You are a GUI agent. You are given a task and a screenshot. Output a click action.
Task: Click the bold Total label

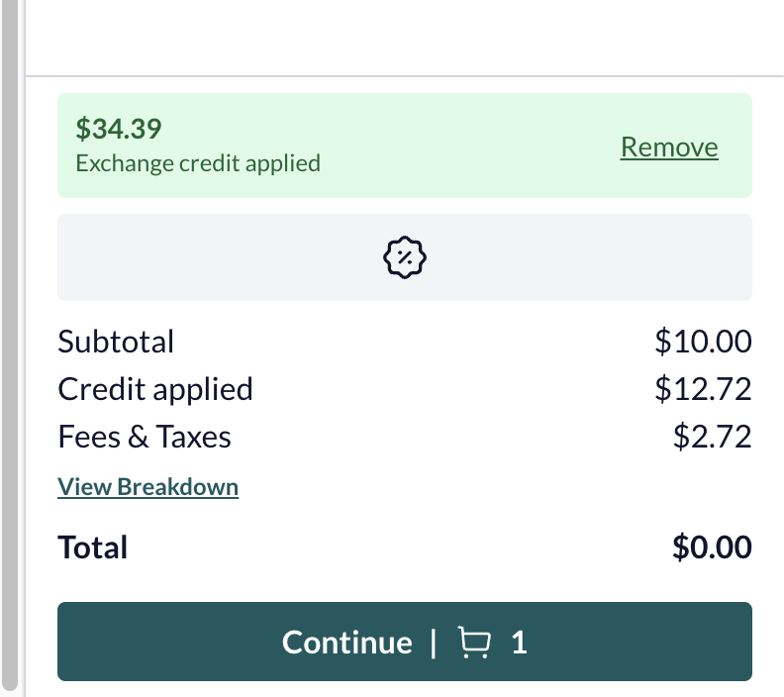point(93,547)
